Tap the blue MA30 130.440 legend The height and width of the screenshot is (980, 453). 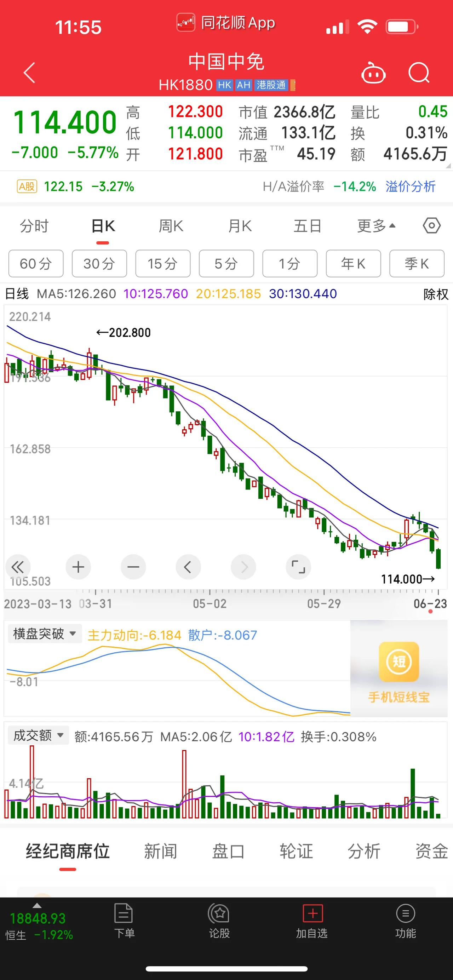[x=303, y=294]
